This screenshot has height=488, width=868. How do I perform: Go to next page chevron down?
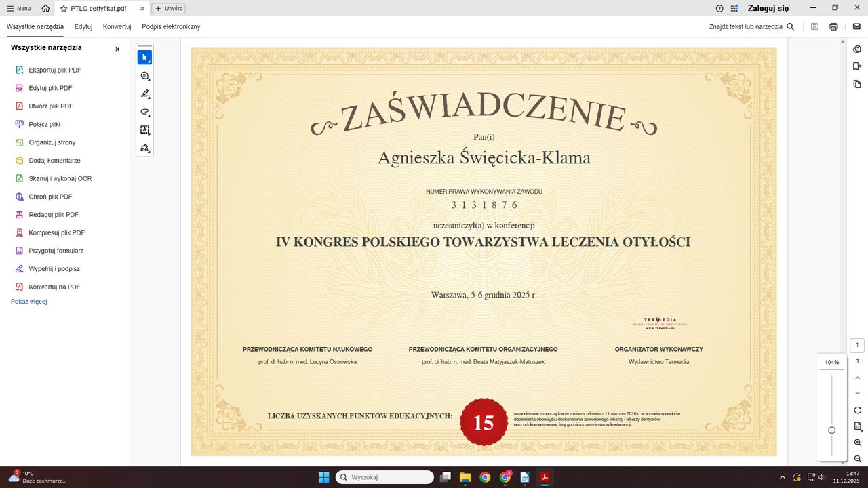click(x=858, y=393)
